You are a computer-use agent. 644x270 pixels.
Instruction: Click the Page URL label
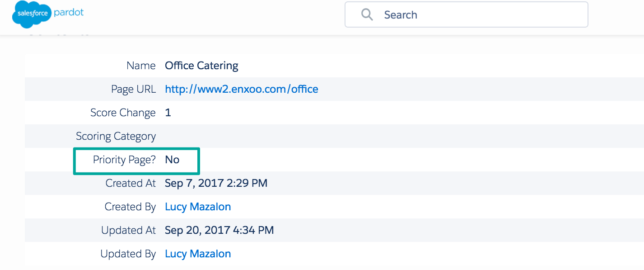pyautogui.click(x=134, y=89)
